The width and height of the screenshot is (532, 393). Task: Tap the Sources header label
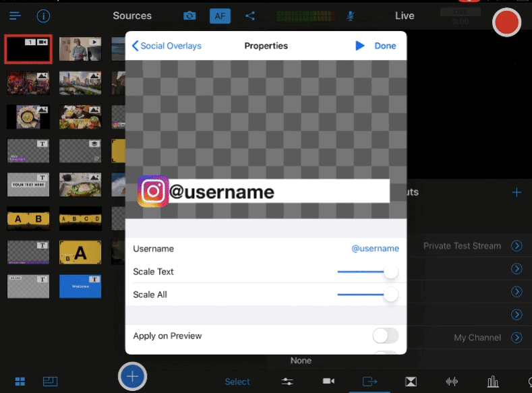(132, 16)
